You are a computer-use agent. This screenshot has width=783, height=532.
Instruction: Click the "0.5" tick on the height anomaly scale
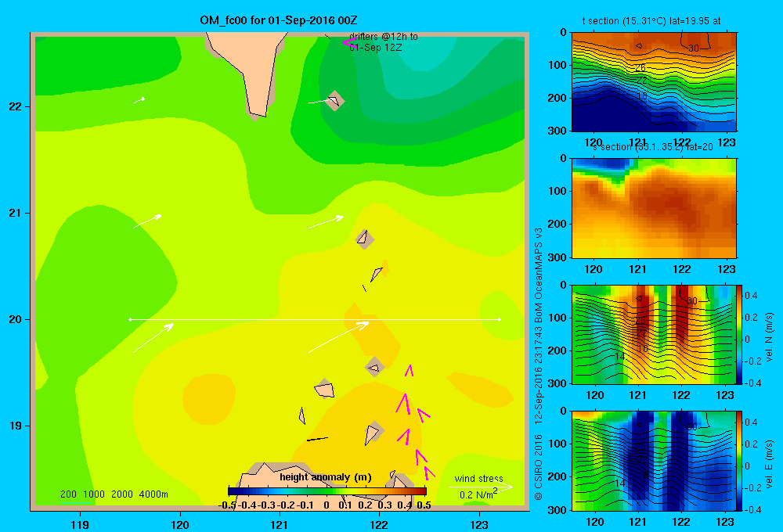point(424,505)
